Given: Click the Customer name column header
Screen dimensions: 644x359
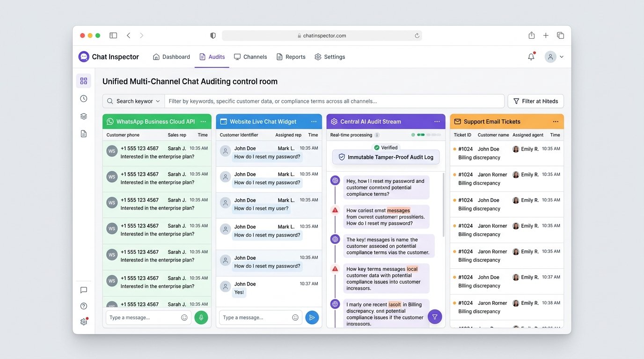Looking at the screenshot, I should tap(493, 135).
